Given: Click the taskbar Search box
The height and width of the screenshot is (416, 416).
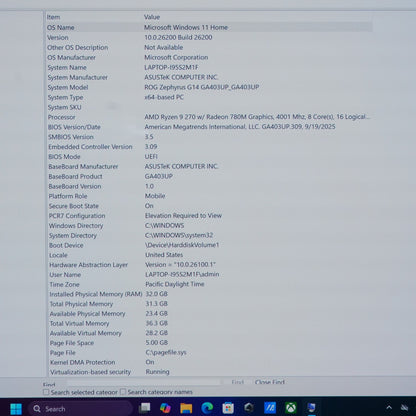Looking at the screenshot, I should point(81,409).
